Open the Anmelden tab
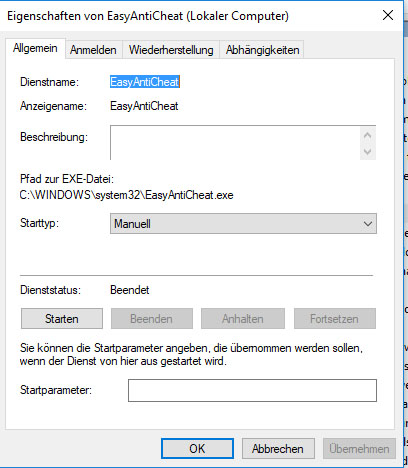This screenshot has height=468, width=408. pos(93,50)
